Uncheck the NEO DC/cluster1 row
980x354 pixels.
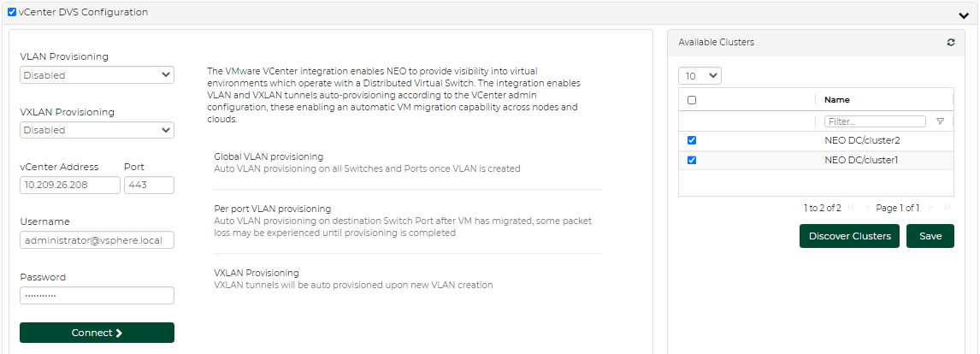pyautogui.click(x=692, y=160)
